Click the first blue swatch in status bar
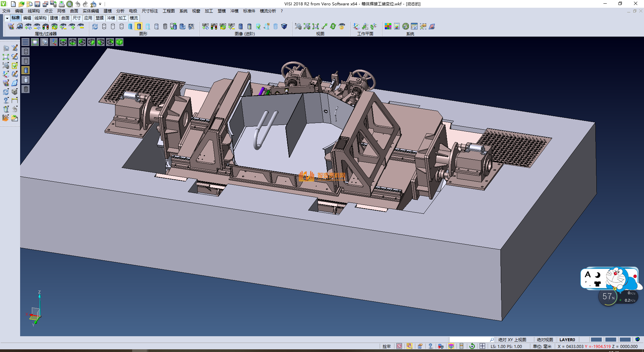Image resolution: width=644 pixels, height=352 pixels. coord(596,340)
